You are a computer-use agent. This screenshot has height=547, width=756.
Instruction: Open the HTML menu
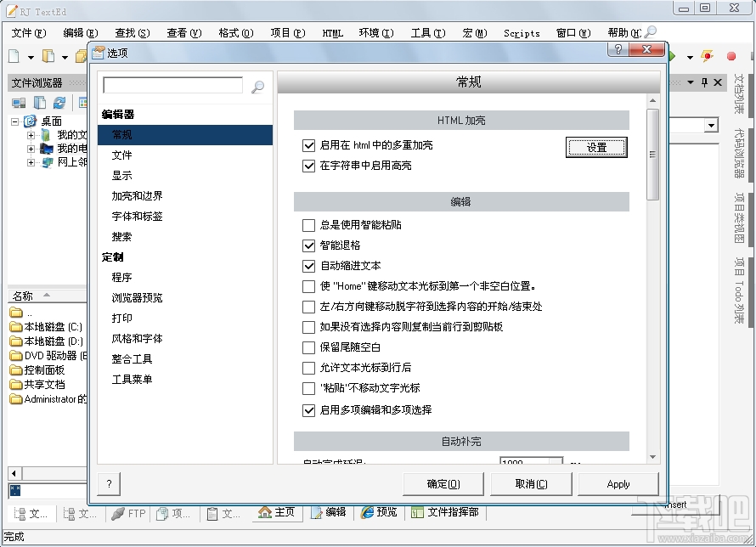(333, 33)
